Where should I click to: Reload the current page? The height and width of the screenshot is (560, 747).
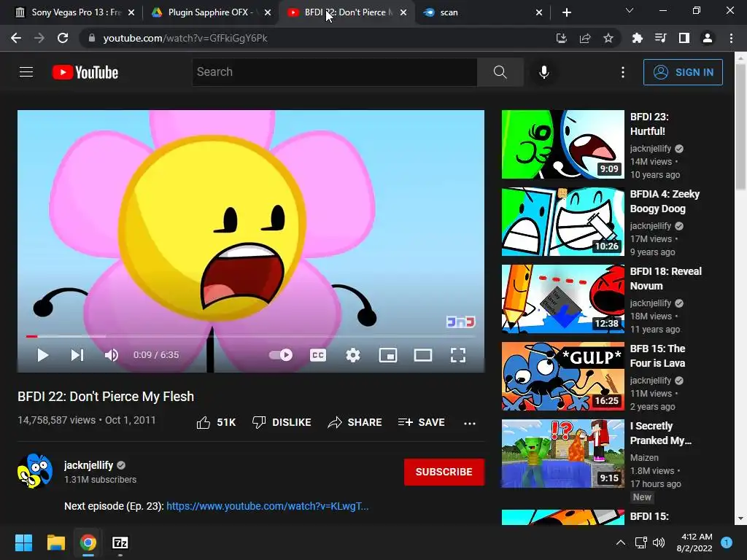pos(63,38)
